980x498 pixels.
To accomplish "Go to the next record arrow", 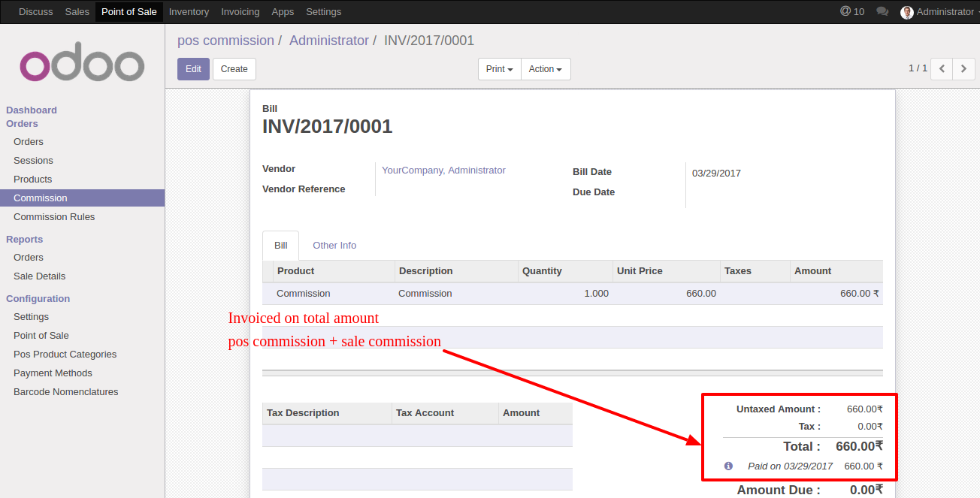I will pos(963,69).
